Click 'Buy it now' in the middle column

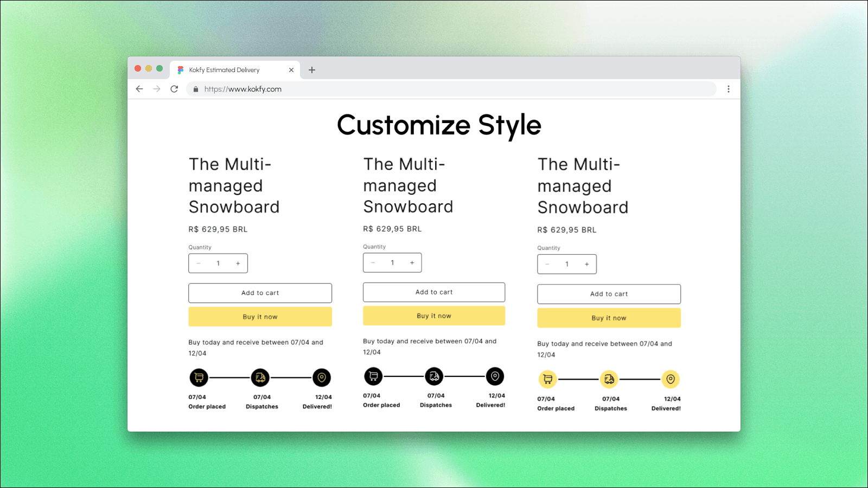tap(433, 315)
